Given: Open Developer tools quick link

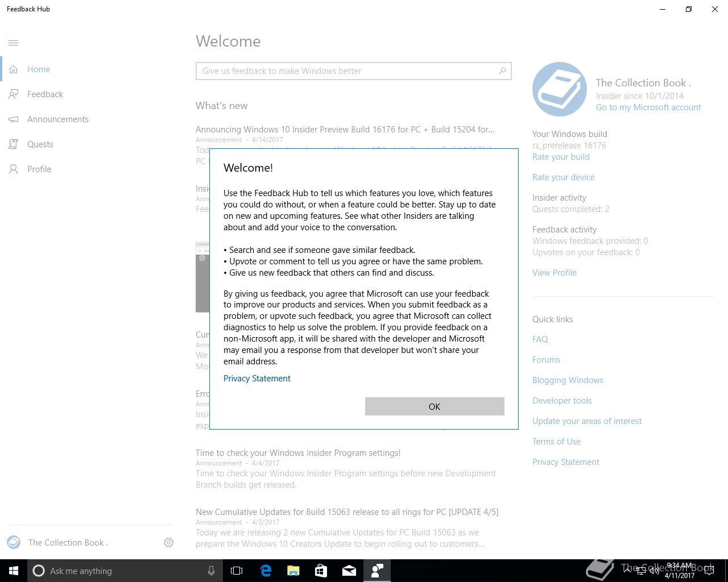Looking at the screenshot, I should 562,401.
